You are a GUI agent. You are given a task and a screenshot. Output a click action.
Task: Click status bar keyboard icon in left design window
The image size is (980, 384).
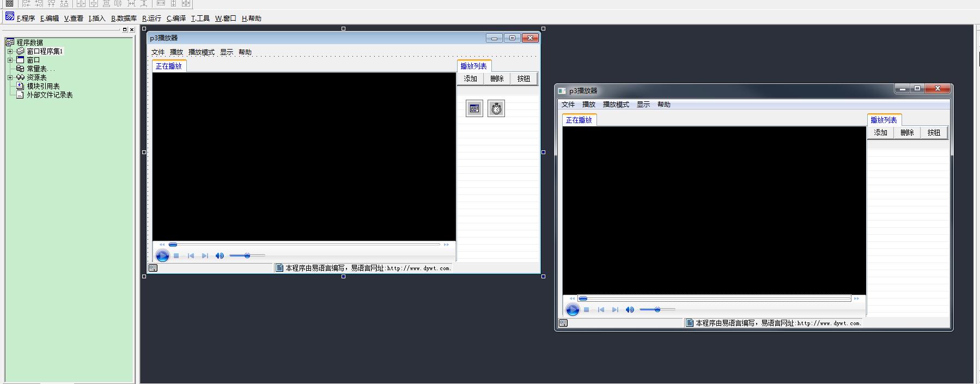[153, 268]
